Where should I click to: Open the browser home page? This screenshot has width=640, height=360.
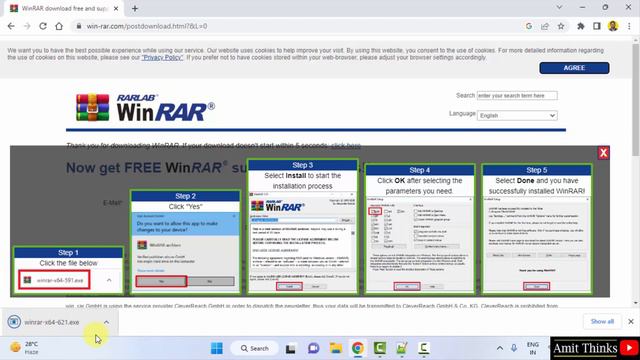point(59,26)
